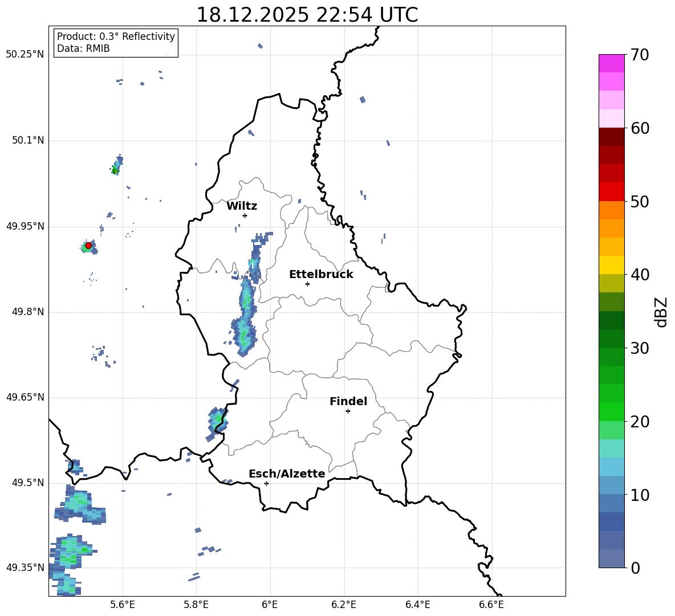Click the Esch/Alzette location cross marker
This screenshot has width=675, height=616.
[266, 483]
